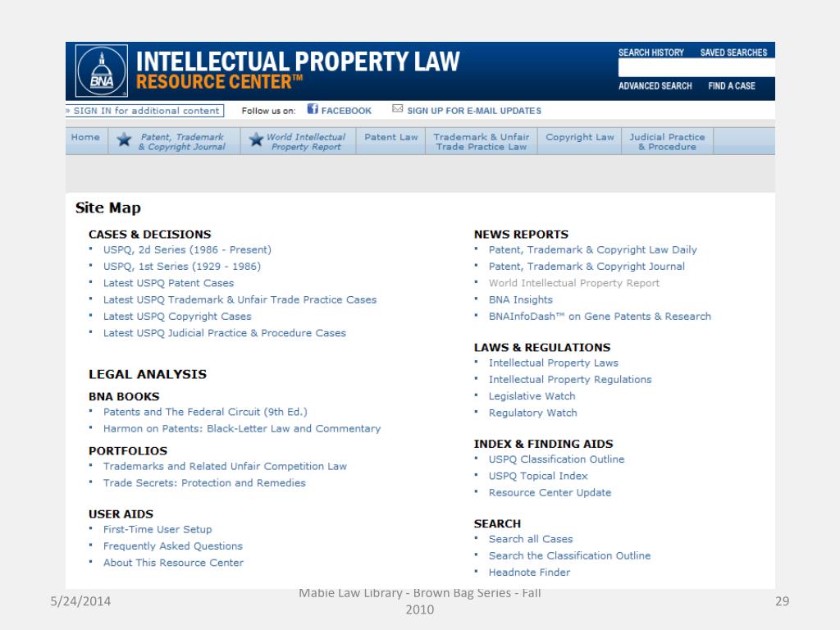Screen dimensions: 840x630
Task: Click star icon beside World Intellectual Property Report
Action: (x=257, y=139)
